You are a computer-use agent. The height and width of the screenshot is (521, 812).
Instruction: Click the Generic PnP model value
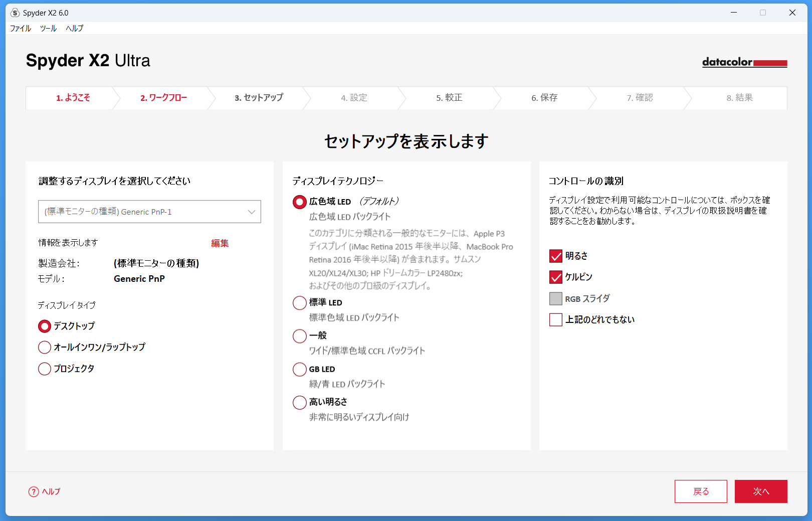pos(139,279)
